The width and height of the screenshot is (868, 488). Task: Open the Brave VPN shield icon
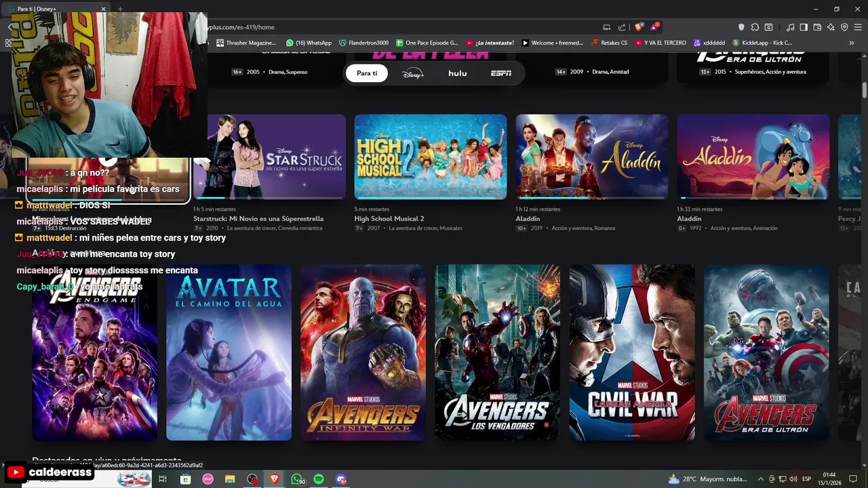click(844, 27)
